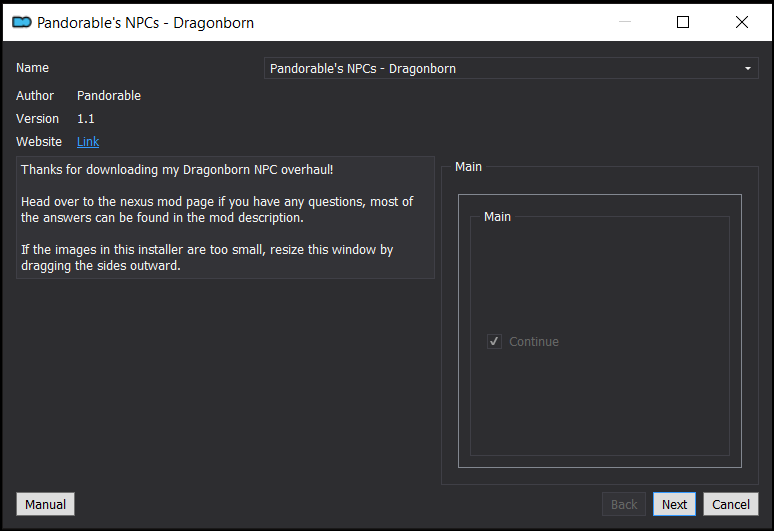The image size is (774, 531).
Task: Click the "Name" field label
Action: click(32, 68)
